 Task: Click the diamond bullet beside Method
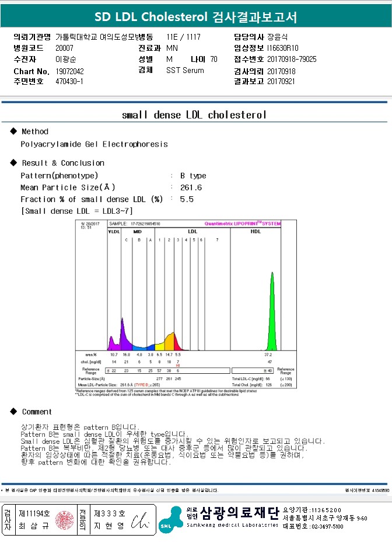pos(13,131)
